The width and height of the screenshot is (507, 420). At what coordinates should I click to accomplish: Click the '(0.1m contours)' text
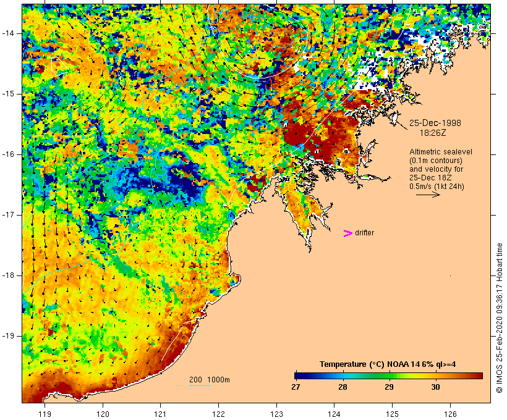[435, 161]
